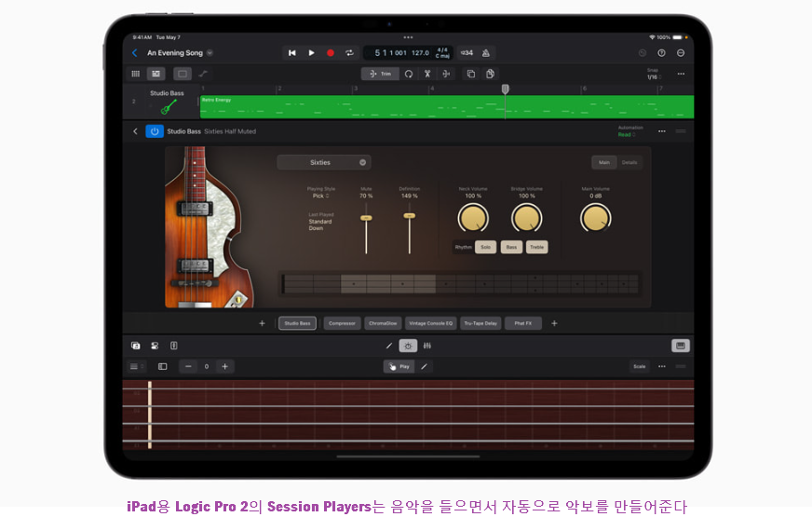
Task: Open the help question mark icon
Action: 661,53
